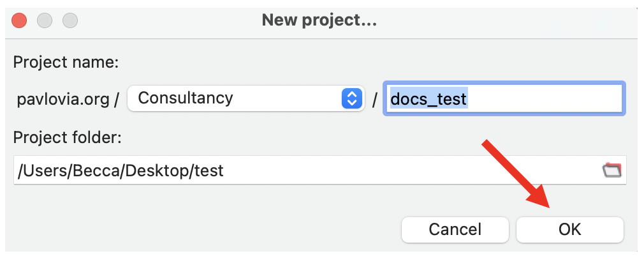
Task: Click the slash separator before name field
Action: coord(375,100)
